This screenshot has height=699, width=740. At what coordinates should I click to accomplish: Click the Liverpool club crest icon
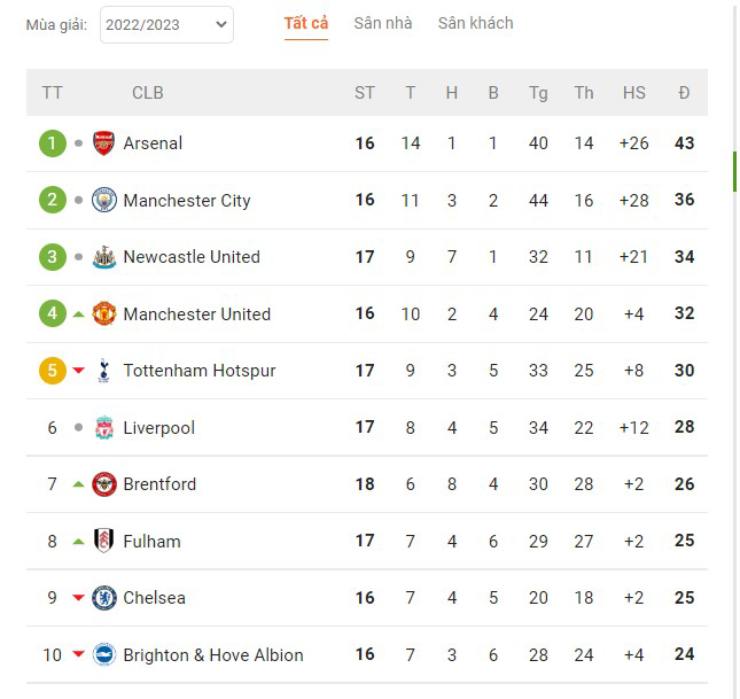(x=104, y=428)
